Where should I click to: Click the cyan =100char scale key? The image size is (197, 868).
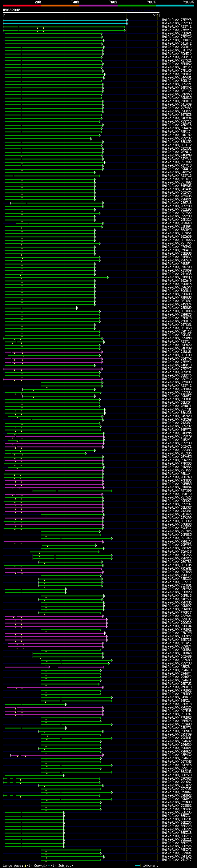pyautogui.click(x=138, y=865)
